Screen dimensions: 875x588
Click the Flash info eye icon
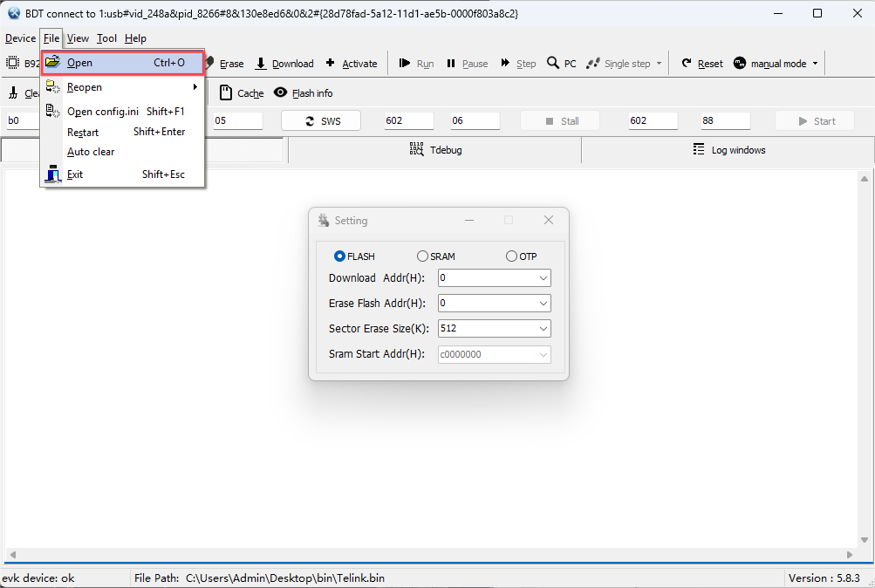point(280,92)
